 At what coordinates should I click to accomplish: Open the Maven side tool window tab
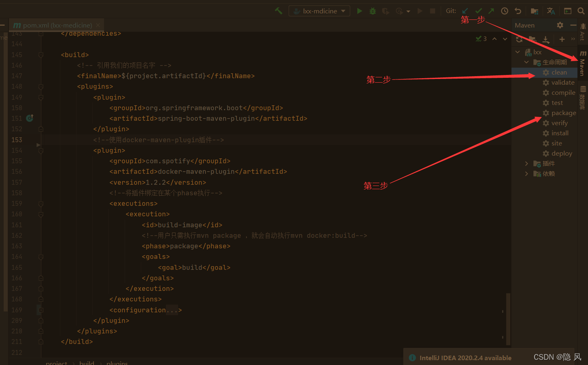click(x=583, y=63)
